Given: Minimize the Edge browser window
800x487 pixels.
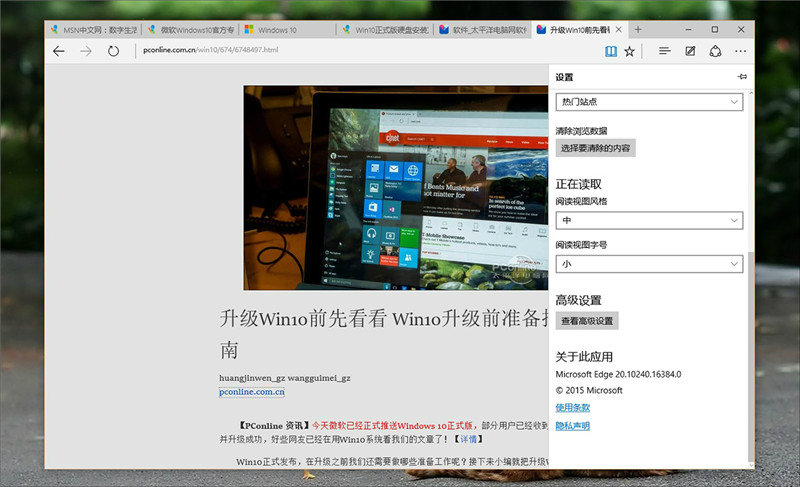Looking at the screenshot, I should click(688, 30).
